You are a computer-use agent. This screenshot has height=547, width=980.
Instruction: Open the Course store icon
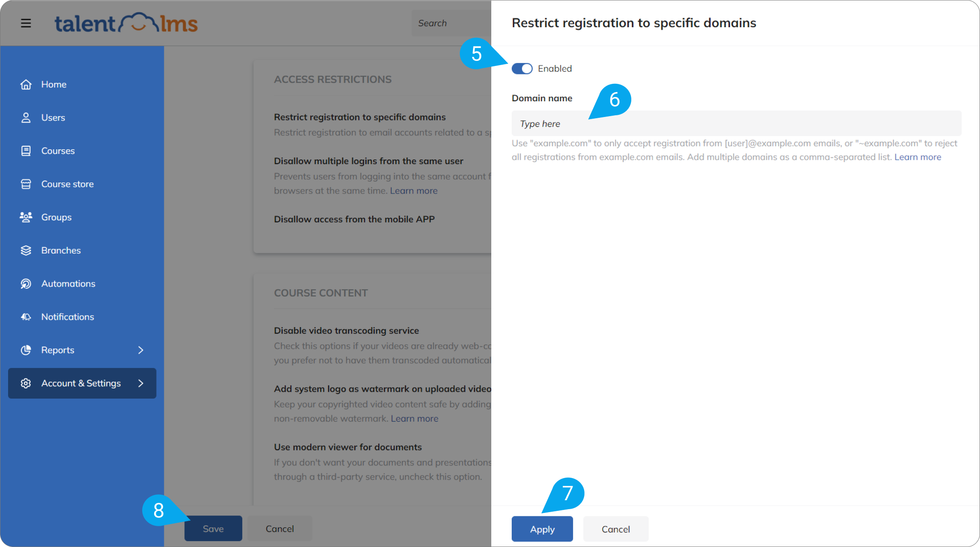pyautogui.click(x=26, y=184)
